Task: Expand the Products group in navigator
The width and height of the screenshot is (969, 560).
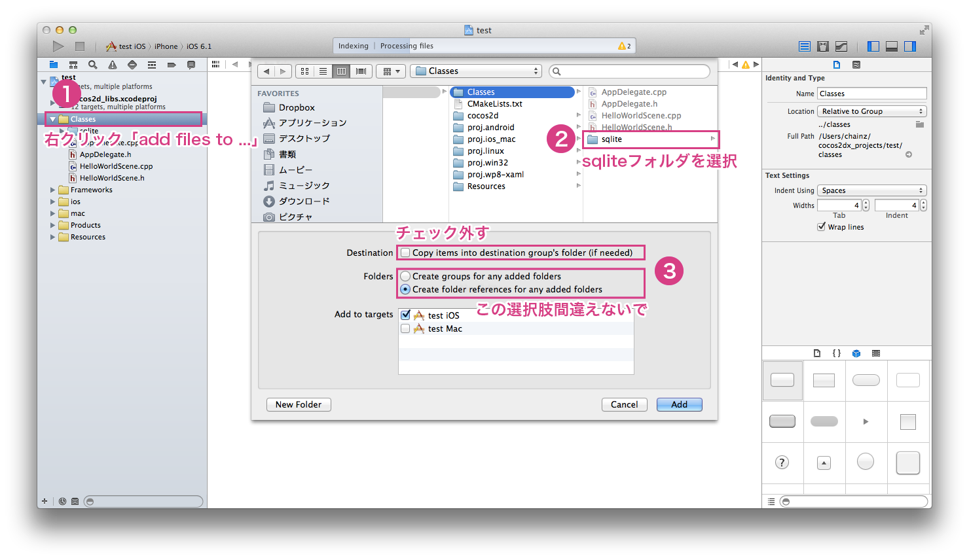Action: pos(52,225)
